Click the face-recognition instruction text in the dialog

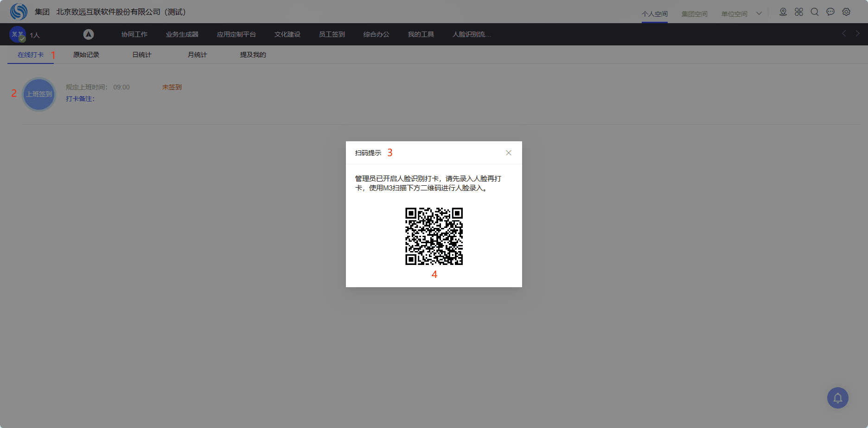[x=428, y=183]
